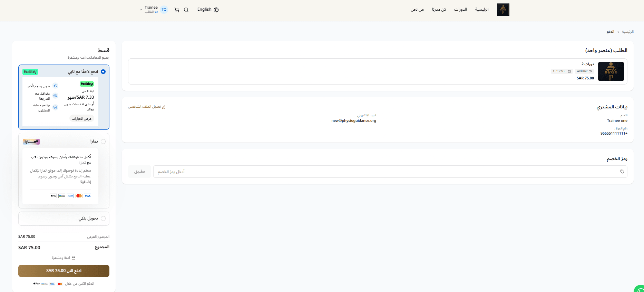Click the pencil icon beside تعديل الملف الشخصي
The width and height of the screenshot is (644, 292).
[x=164, y=107]
